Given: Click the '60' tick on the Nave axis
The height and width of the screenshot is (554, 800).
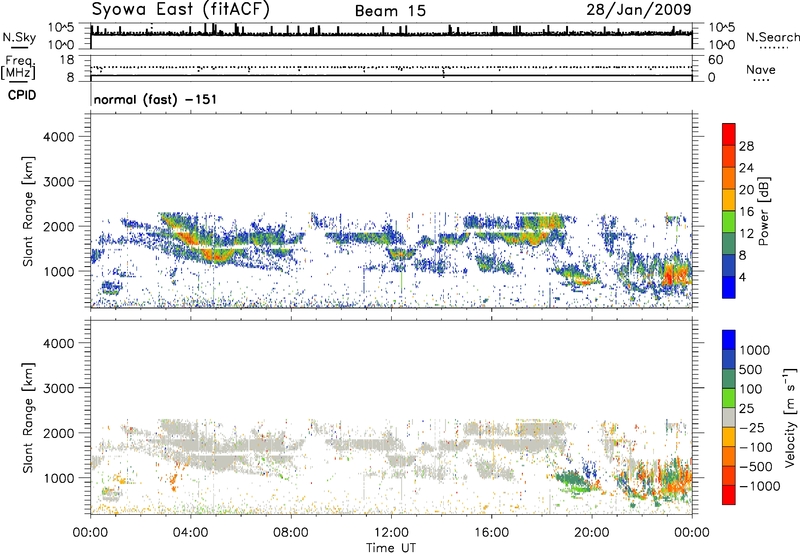Looking at the screenshot, I should 715,60.
